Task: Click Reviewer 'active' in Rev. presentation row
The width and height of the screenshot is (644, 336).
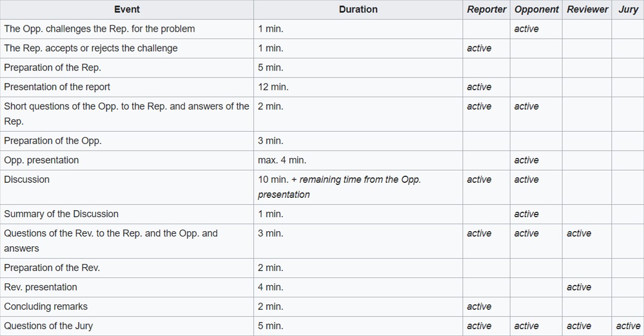Action: [x=579, y=287]
